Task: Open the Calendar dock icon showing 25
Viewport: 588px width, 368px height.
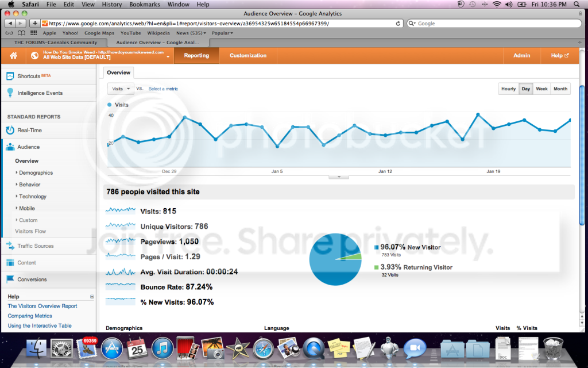Action: [137, 348]
